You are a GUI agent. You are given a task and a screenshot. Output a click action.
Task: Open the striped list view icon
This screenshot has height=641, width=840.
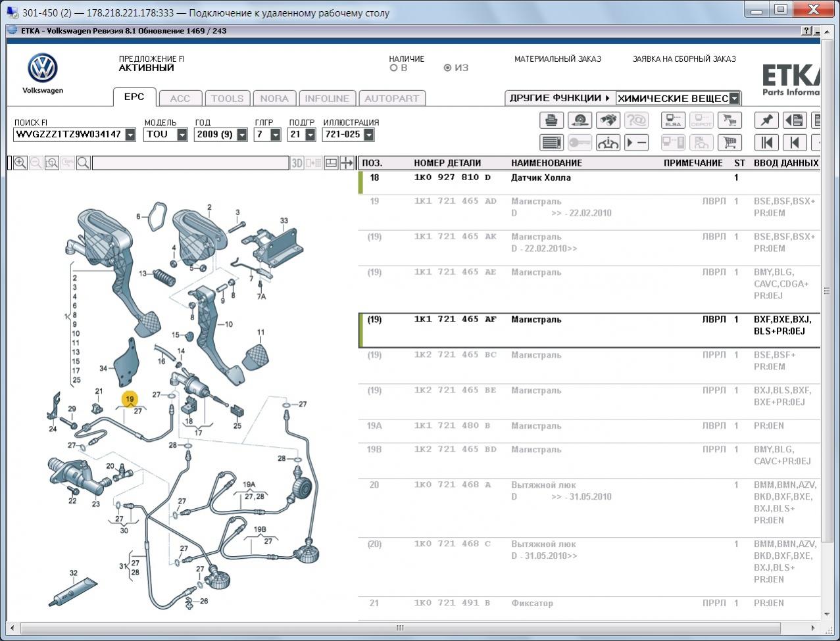point(551,142)
